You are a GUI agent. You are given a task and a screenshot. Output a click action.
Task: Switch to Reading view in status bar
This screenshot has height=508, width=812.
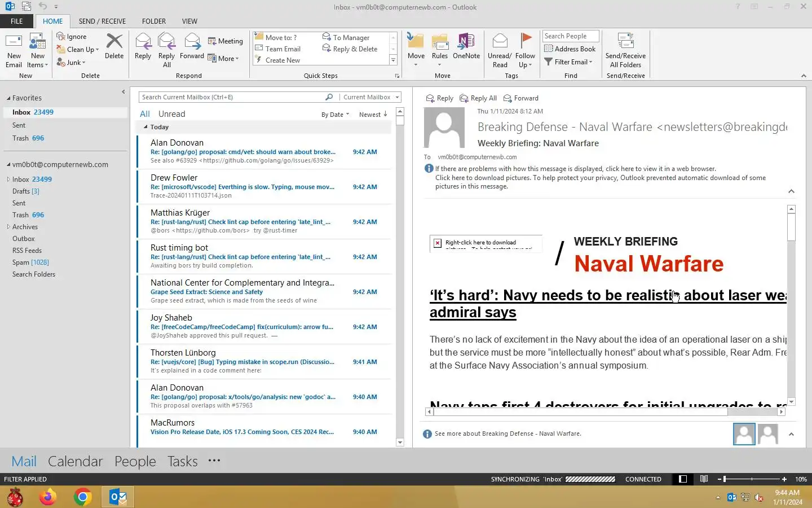(704, 479)
